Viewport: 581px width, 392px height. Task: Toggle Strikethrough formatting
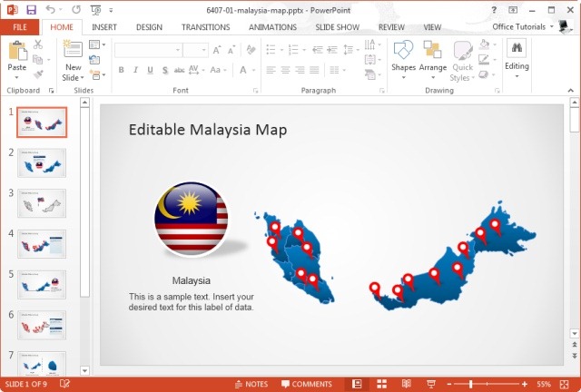tap(180, 70)
